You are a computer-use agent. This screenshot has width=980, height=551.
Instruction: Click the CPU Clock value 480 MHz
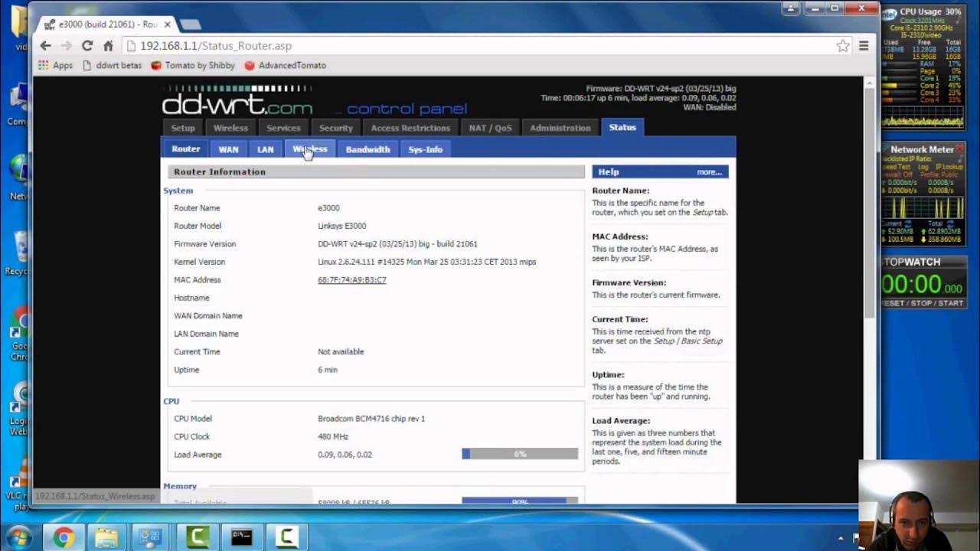[x=333, y=437]
